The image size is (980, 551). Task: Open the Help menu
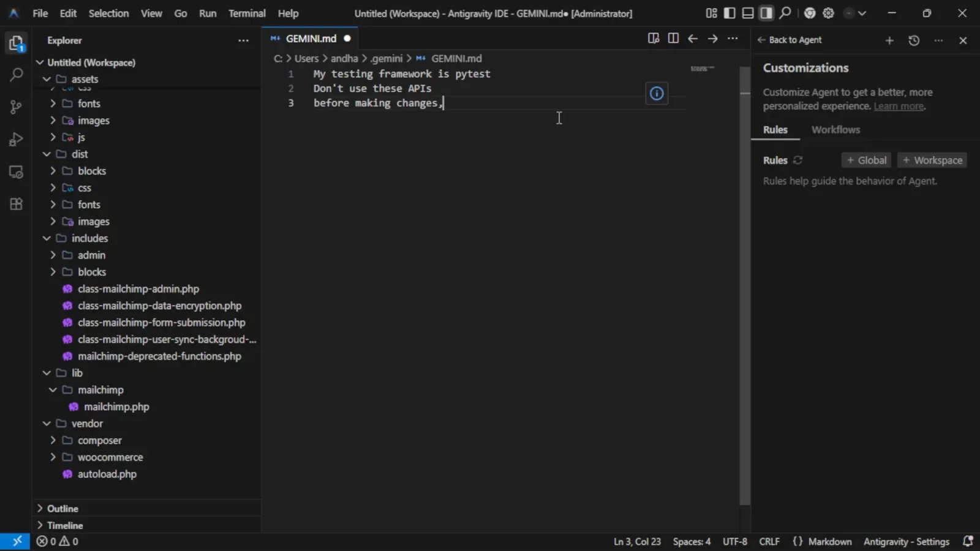click(288, 13)
